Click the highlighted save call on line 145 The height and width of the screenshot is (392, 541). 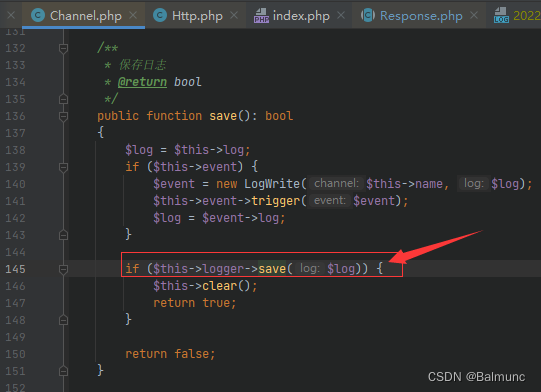click(x=272, y=268)
